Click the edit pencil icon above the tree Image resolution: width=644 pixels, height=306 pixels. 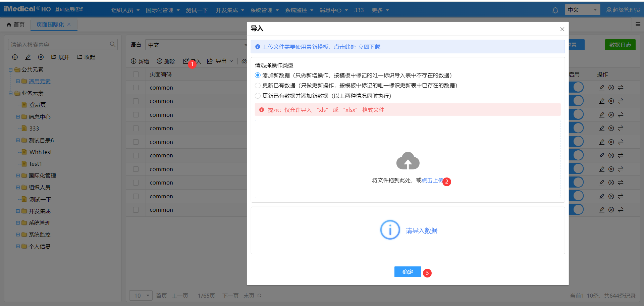click(28, 57)
